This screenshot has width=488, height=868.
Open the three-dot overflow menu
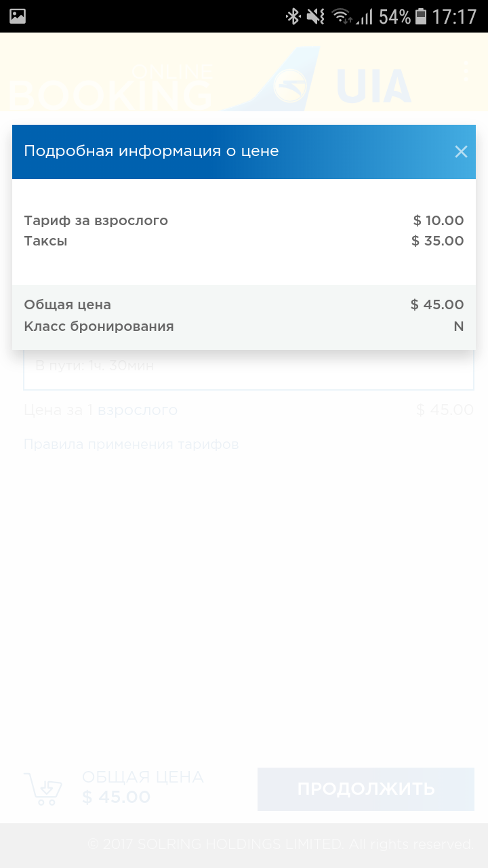coord(466,71)
